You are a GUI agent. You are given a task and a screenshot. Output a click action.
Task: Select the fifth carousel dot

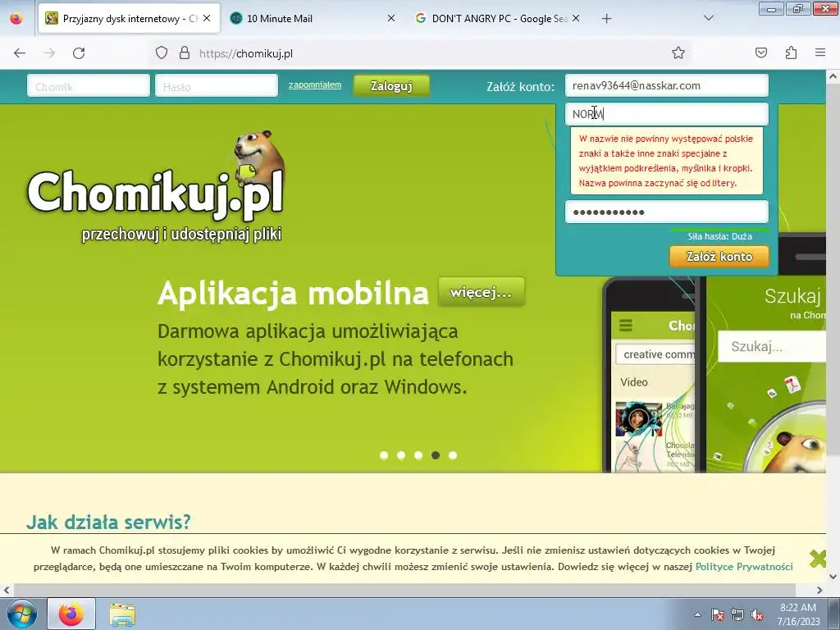(x=453, y=455)
